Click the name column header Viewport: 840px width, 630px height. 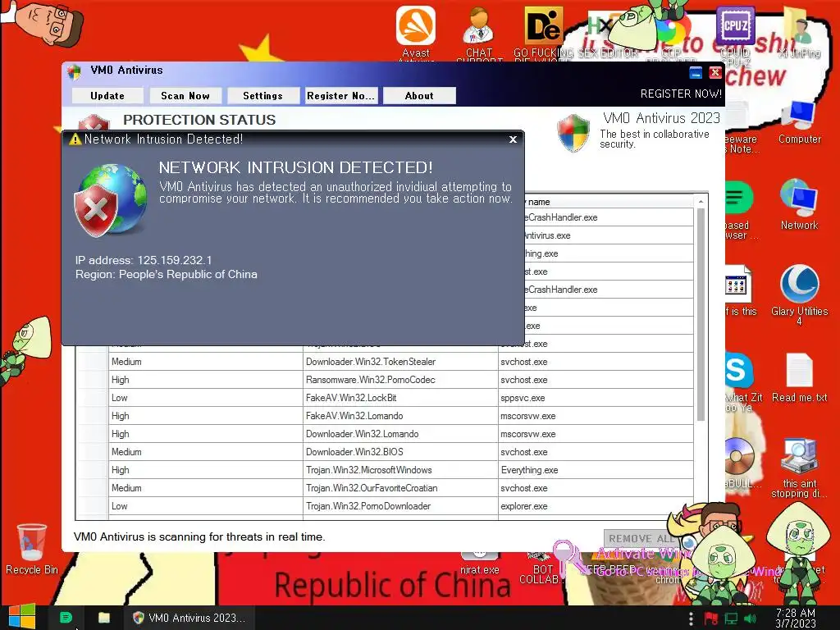pos(609,202)
